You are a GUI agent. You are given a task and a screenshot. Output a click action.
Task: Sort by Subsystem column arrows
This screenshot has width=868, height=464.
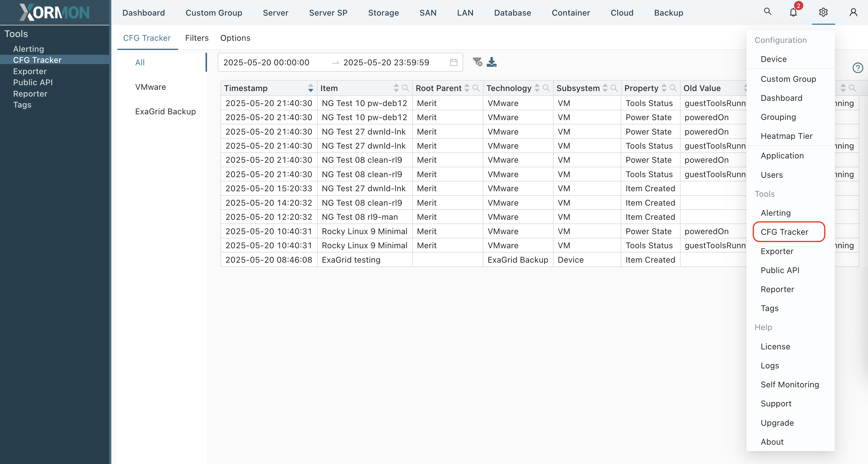coord(605,88)
